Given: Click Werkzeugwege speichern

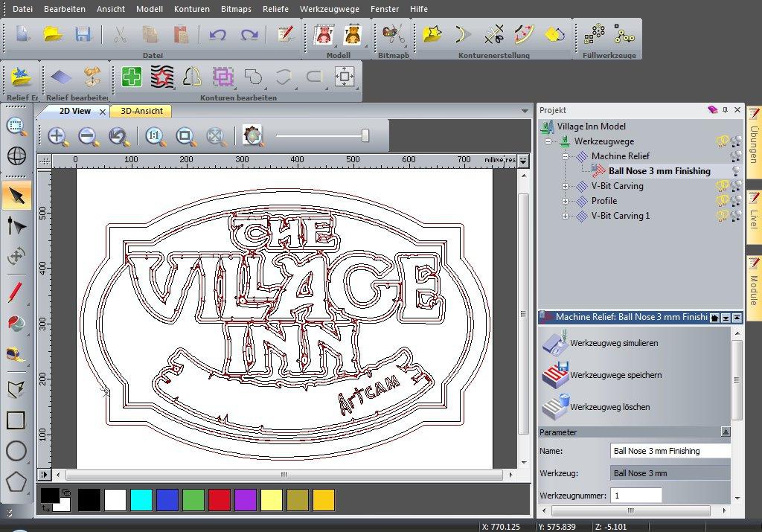Looking at the screenshot, I should pos(601,375).
